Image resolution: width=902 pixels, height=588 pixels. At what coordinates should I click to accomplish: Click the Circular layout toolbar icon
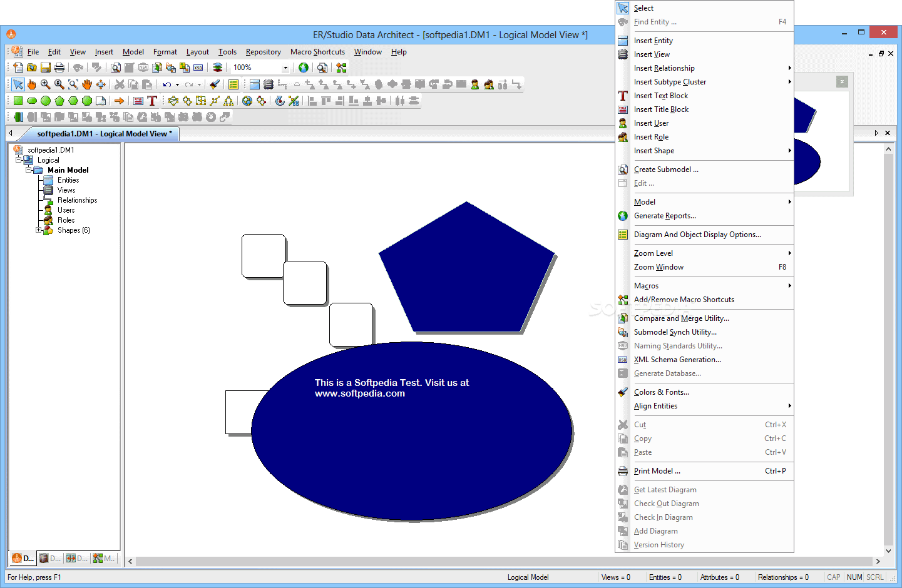point(173,100)
